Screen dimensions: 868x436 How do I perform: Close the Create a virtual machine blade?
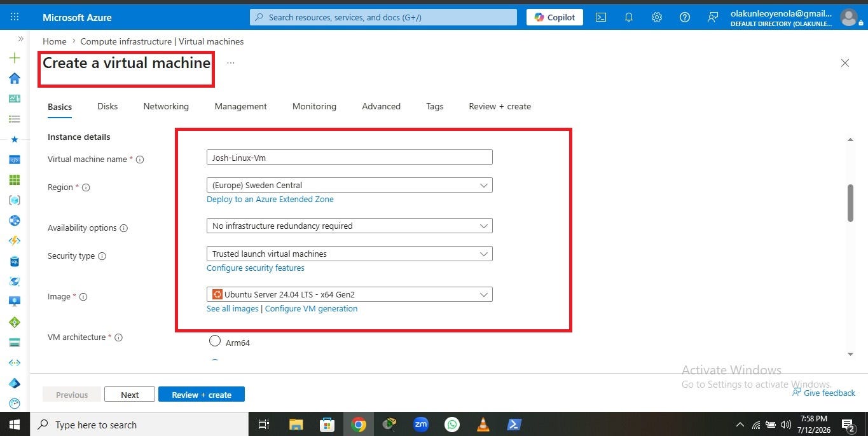click(x=845, y=63)
